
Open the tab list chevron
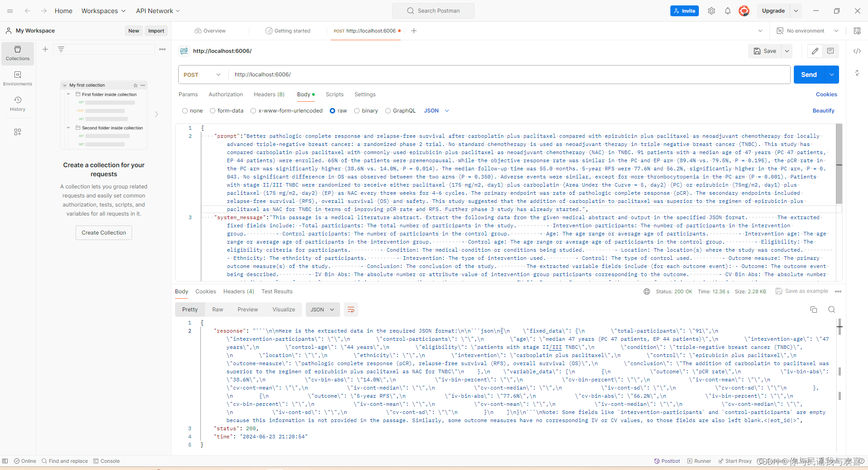click(760, 31)
